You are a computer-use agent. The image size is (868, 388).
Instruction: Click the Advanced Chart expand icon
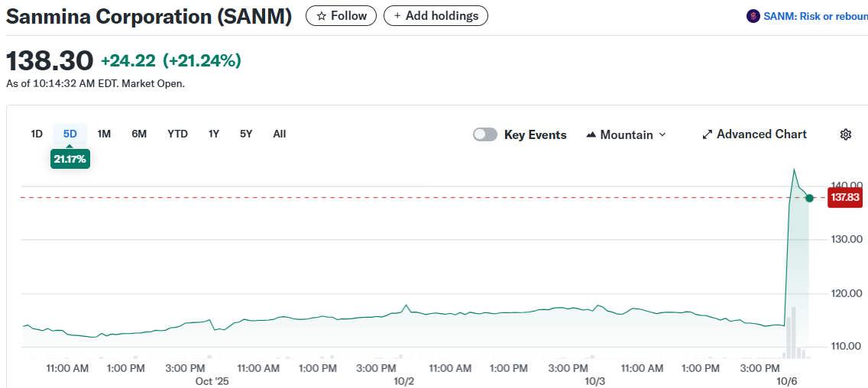pos(707,134)
